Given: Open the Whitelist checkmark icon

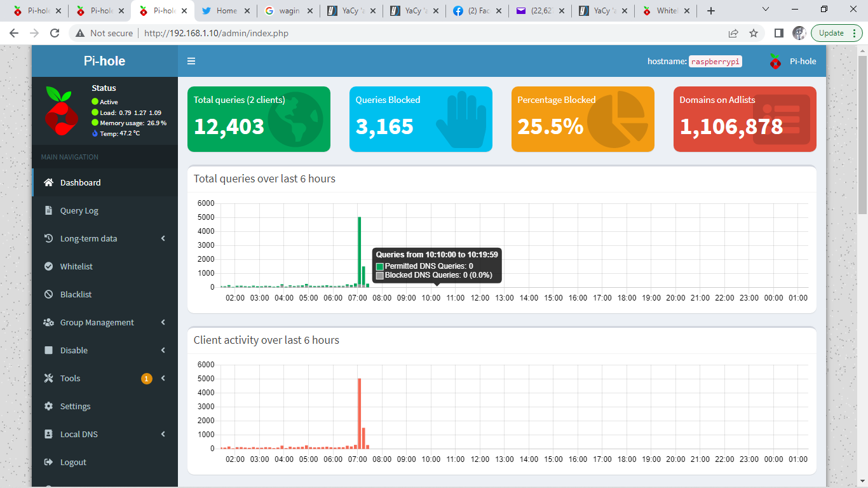Looking at the screenshot, I should point(48,266).
